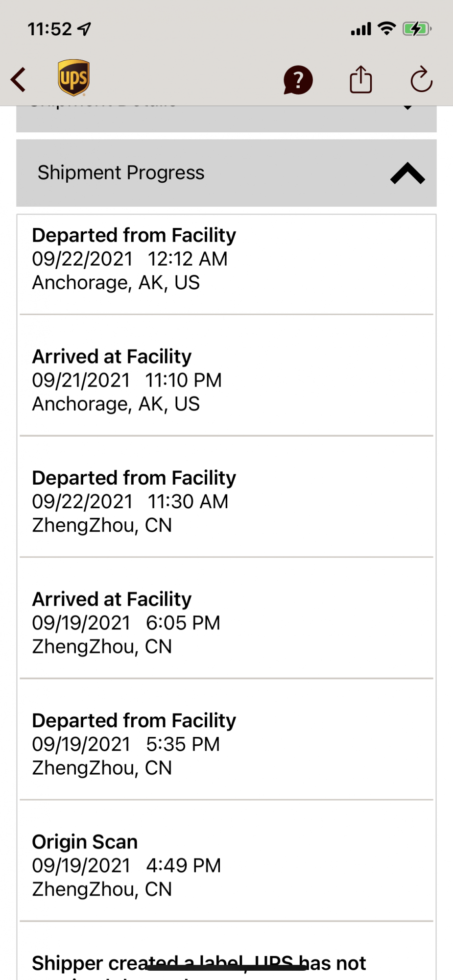
Task: Tap the location arrow near clock
Action: (x=85, y=29)
